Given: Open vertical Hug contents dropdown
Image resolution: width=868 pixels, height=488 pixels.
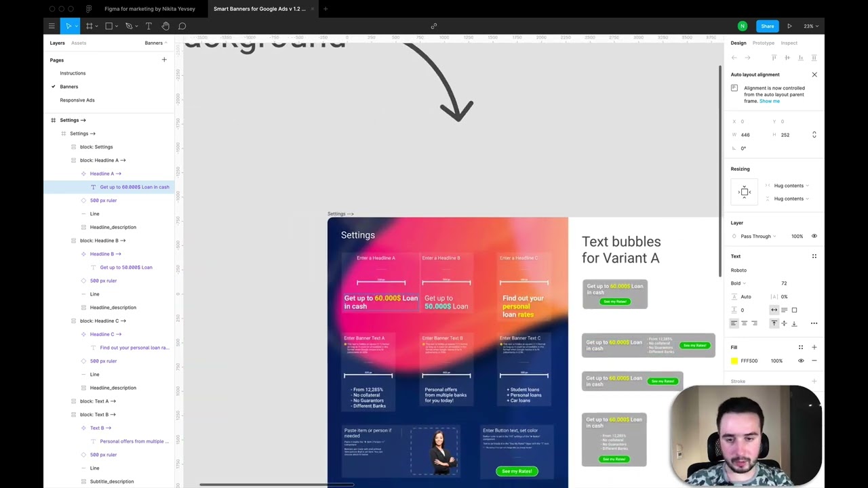Looking at the screenshot, I should [x=791, y=199].
